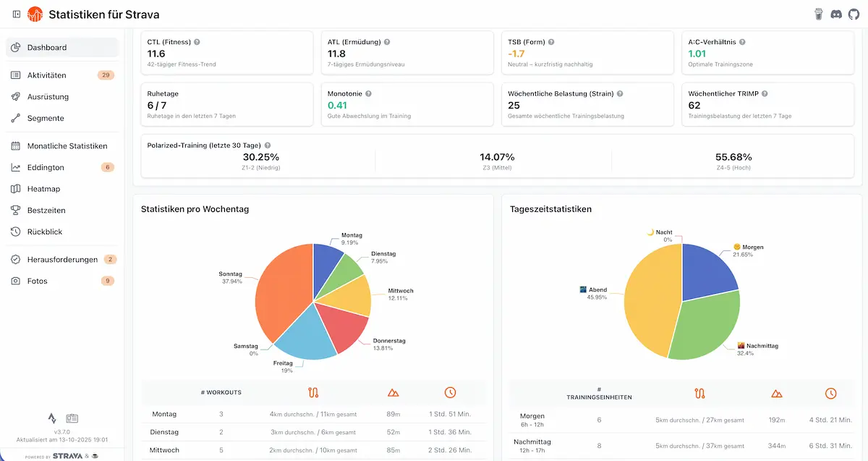
Task: Toggle the sidebar collapse icon
Action: point(17,14)
